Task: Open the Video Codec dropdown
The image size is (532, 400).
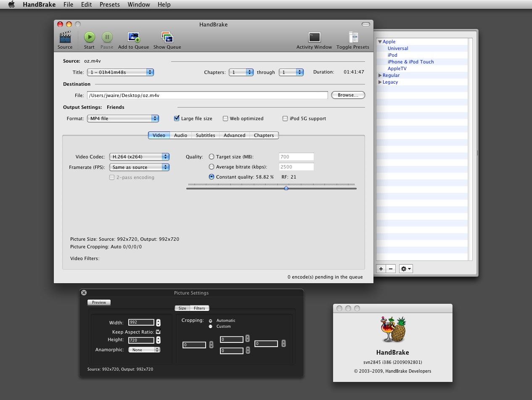Action: [139, 157]
